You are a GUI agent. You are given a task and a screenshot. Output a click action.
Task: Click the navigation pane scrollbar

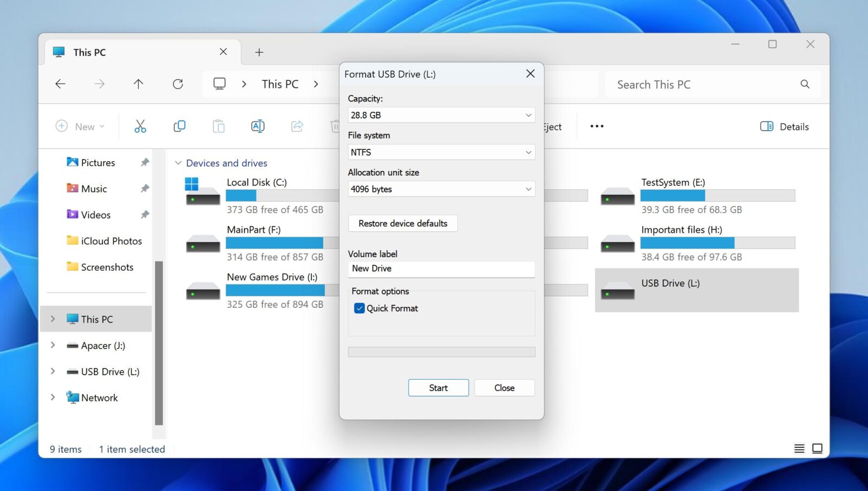159,342
